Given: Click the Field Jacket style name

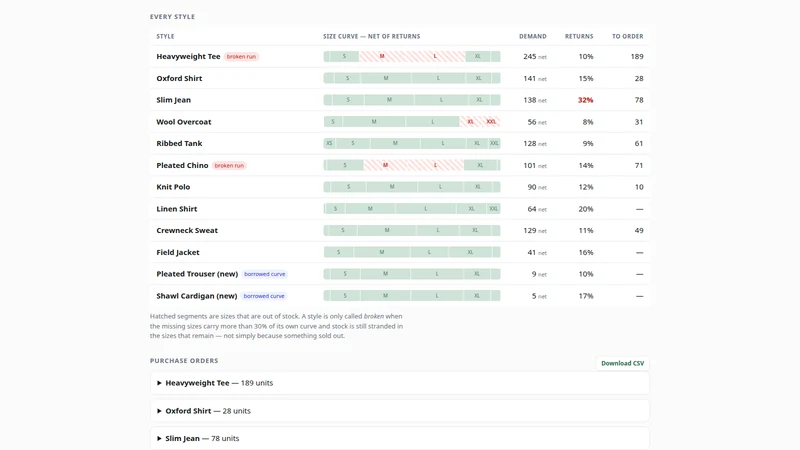Looking at the screenshot, I should click(x=178, y=253).
